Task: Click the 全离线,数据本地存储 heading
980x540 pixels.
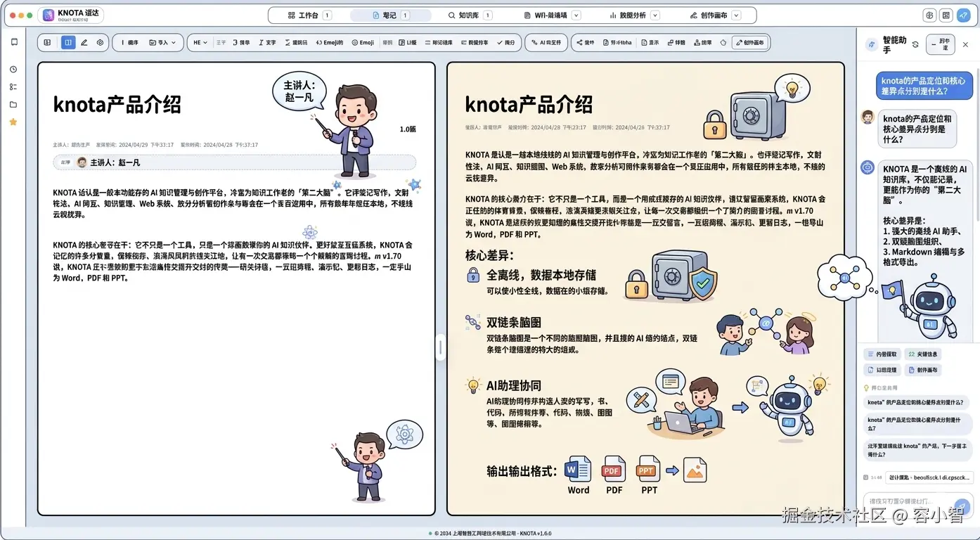Action: point(541,274)
